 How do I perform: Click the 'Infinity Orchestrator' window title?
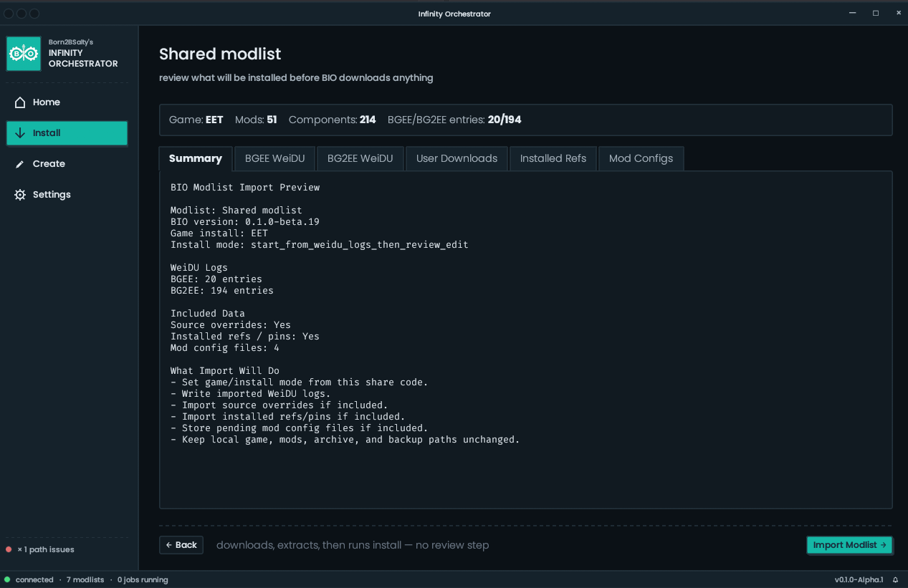click(x=454, y=14)
